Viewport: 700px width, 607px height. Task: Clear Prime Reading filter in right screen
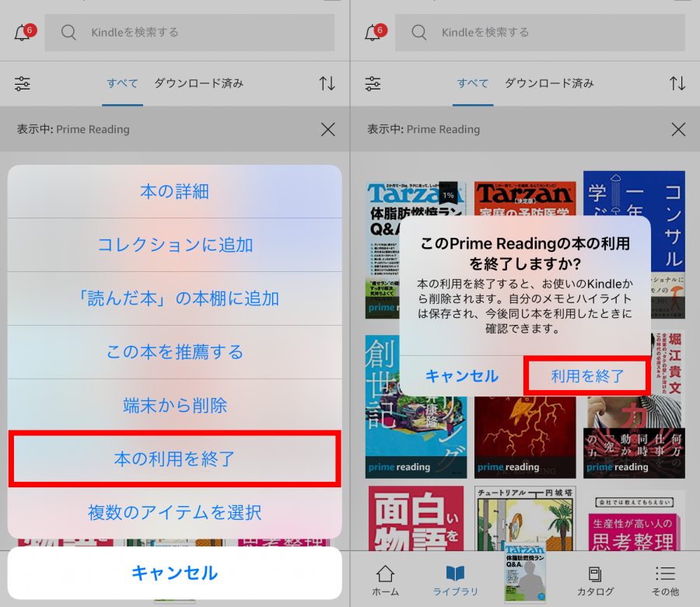[x=678, y=130]
